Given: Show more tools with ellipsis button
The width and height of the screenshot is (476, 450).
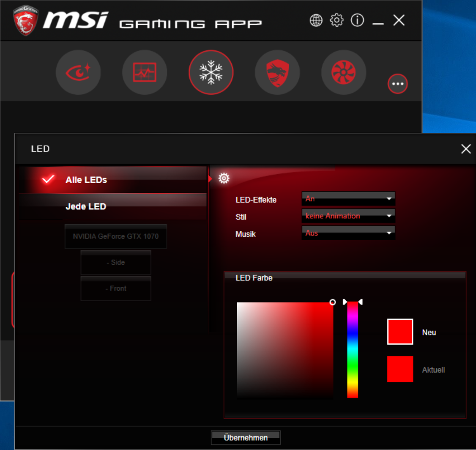Looking at the screenshot, I should (x=397, y=84).
